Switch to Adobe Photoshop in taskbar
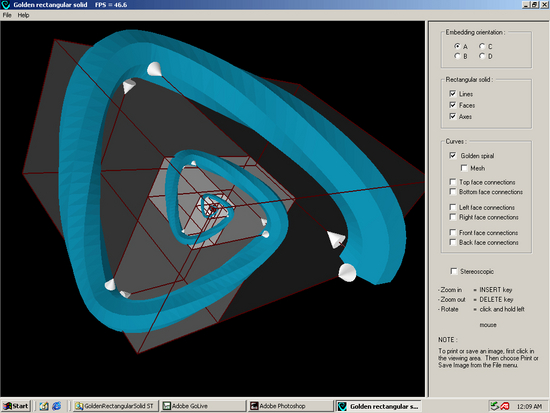The image size is (550, 413). tap(291, 406)
